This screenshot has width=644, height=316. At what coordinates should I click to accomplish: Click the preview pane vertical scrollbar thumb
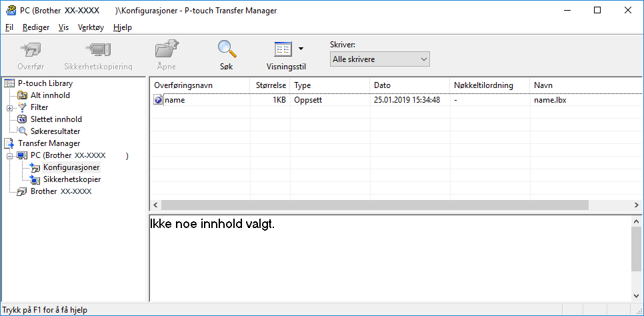point(637,249)
